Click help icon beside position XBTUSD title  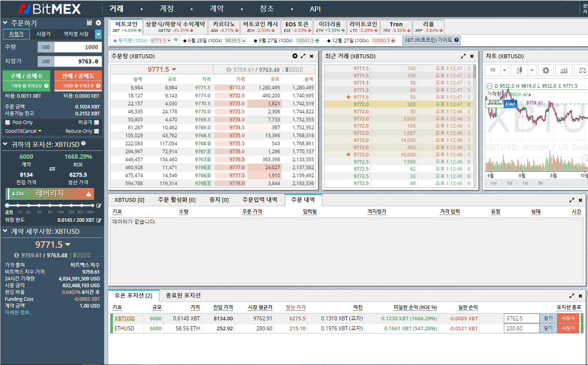click(83, 143)
